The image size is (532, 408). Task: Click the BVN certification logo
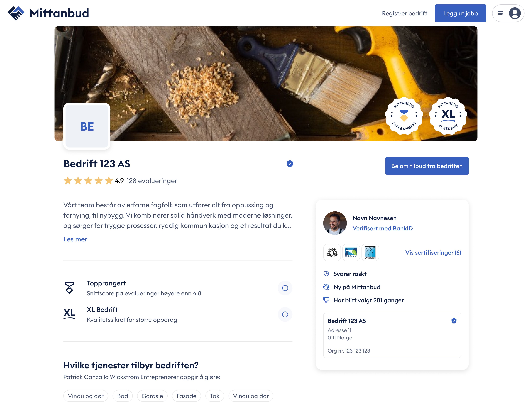point(370,253)
